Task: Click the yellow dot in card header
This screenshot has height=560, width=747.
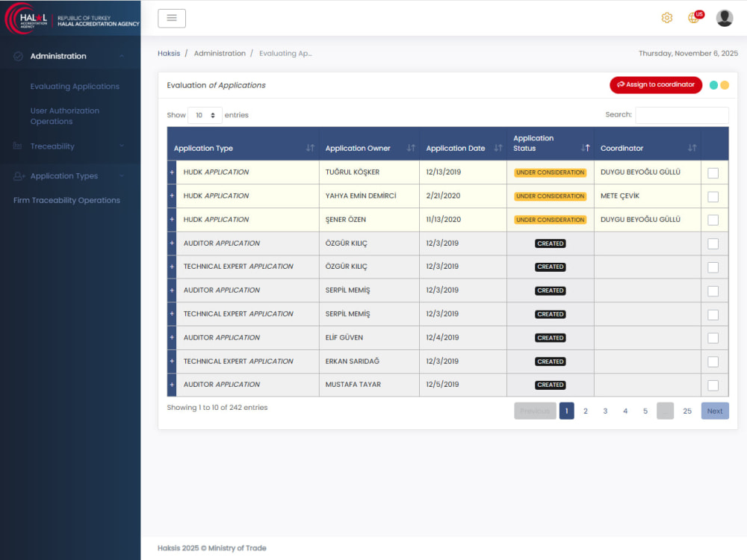Action: (724, 85)
